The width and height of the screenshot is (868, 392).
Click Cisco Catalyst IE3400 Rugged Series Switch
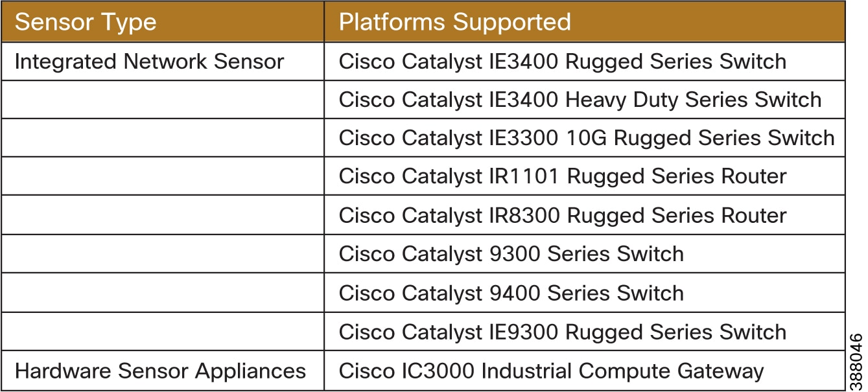pos(563,62)
